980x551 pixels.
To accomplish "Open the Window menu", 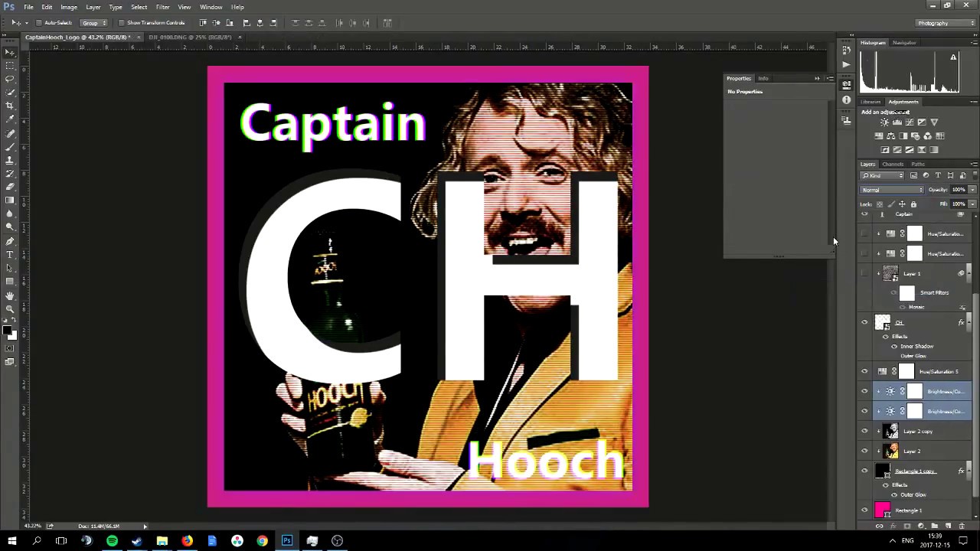I will 211,7.
